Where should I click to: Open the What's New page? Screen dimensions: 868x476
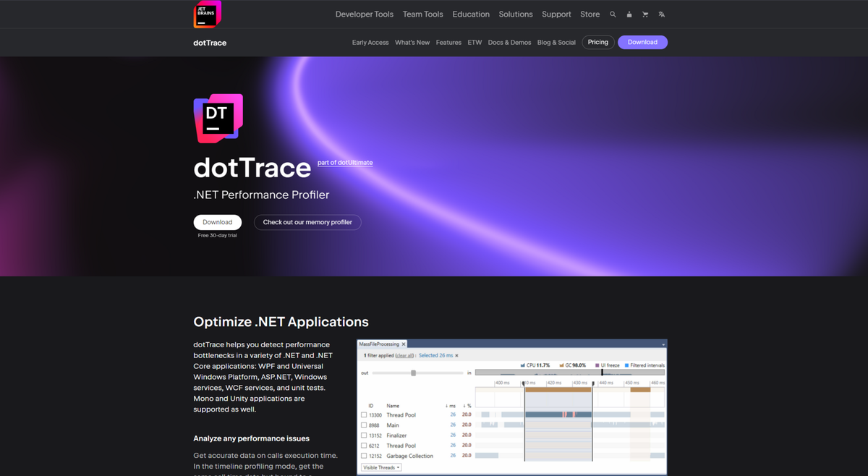[412, 43]
